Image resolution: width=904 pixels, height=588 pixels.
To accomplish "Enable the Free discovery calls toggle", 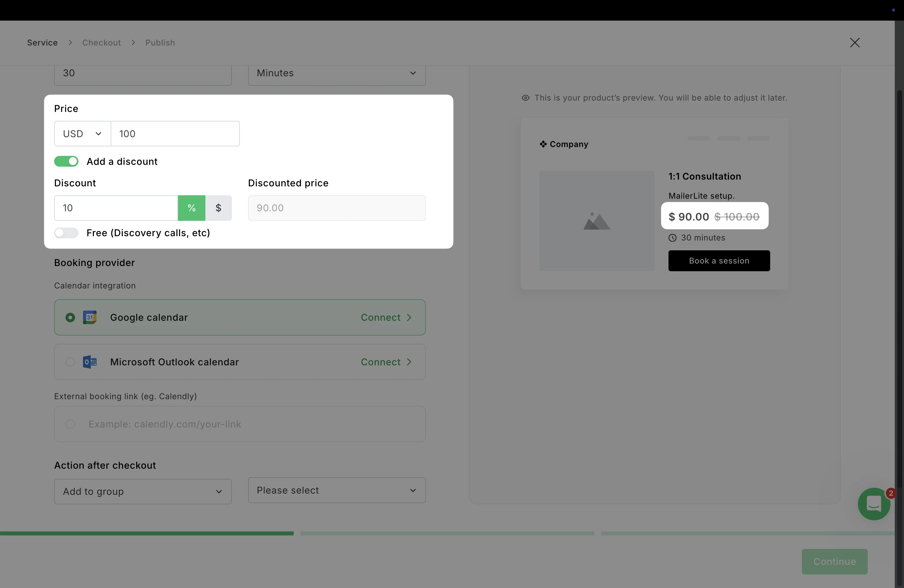I will tap(66, 233).
